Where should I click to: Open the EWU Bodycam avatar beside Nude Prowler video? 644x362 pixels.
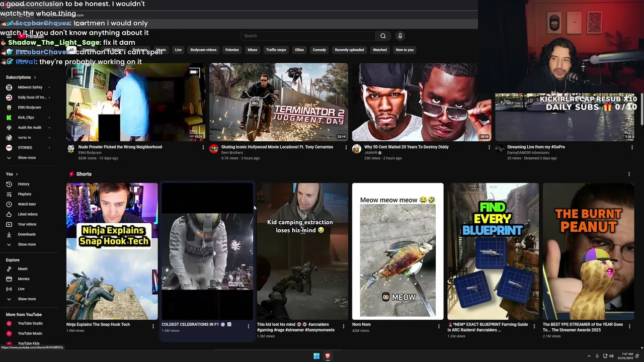tap(71, 149)
